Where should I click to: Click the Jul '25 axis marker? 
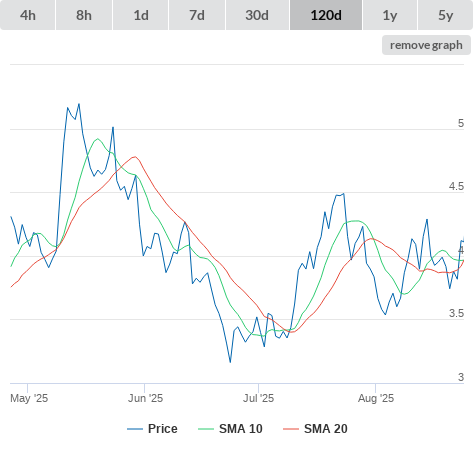coord(258,398)
